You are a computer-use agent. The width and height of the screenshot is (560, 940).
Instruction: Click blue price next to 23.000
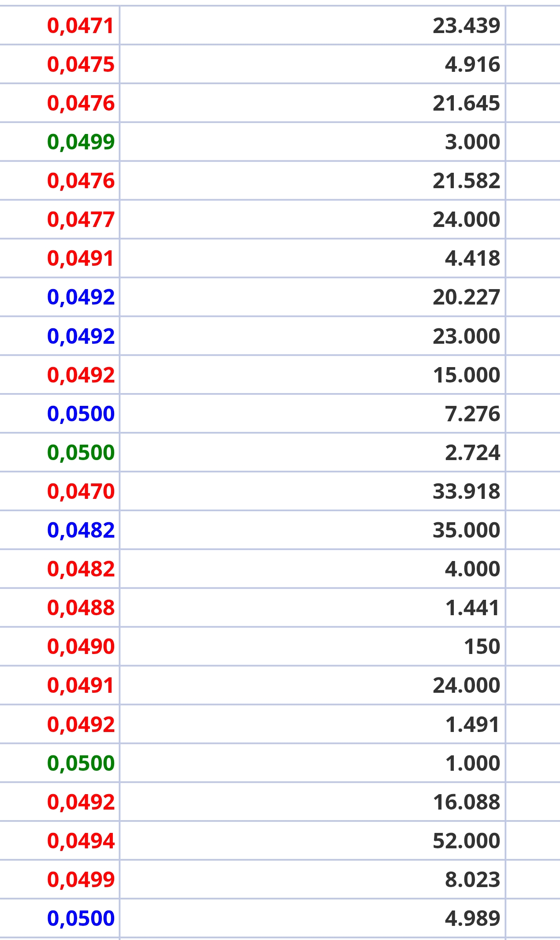(81, 336)
